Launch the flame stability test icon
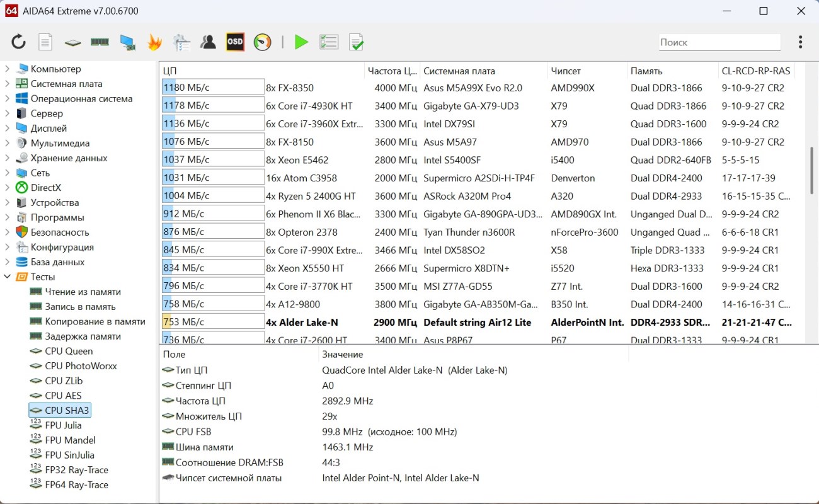Viewport: 819px width, 504px height. [x=154, y=42]
